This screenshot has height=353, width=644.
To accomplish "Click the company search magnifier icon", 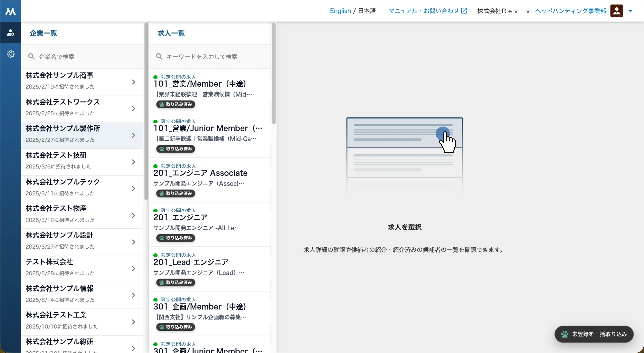I will 31,57.
